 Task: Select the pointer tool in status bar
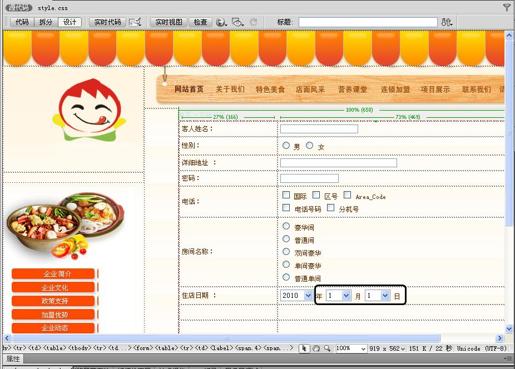click(304, 348)
